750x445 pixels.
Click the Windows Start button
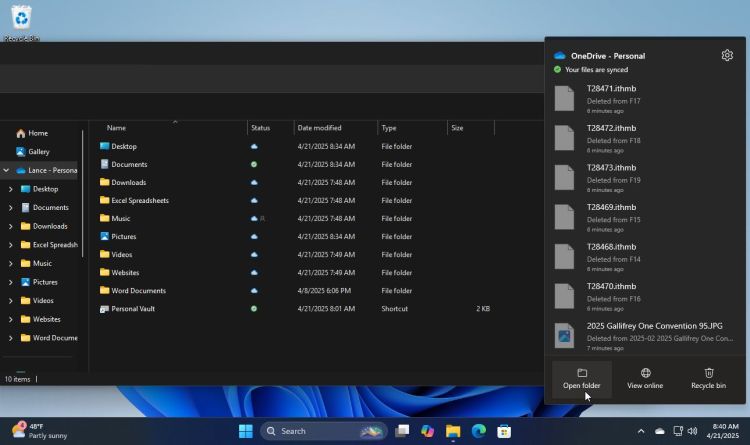click(246, 431)
